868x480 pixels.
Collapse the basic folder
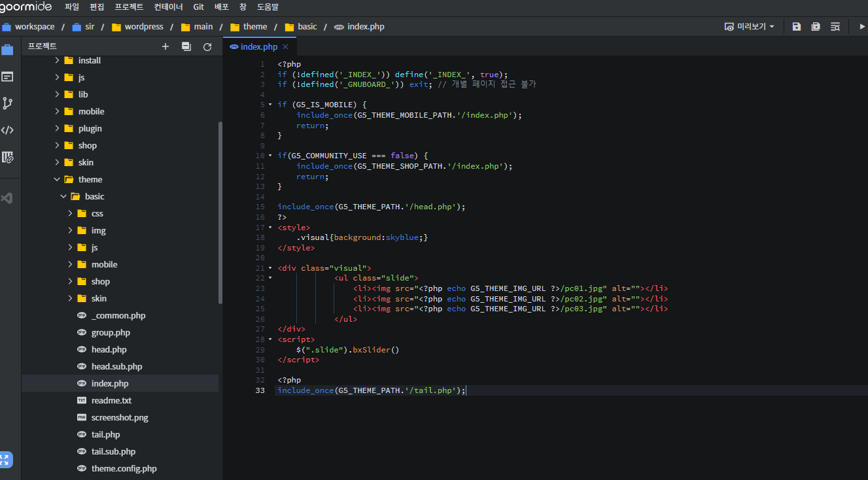(63, 196)
